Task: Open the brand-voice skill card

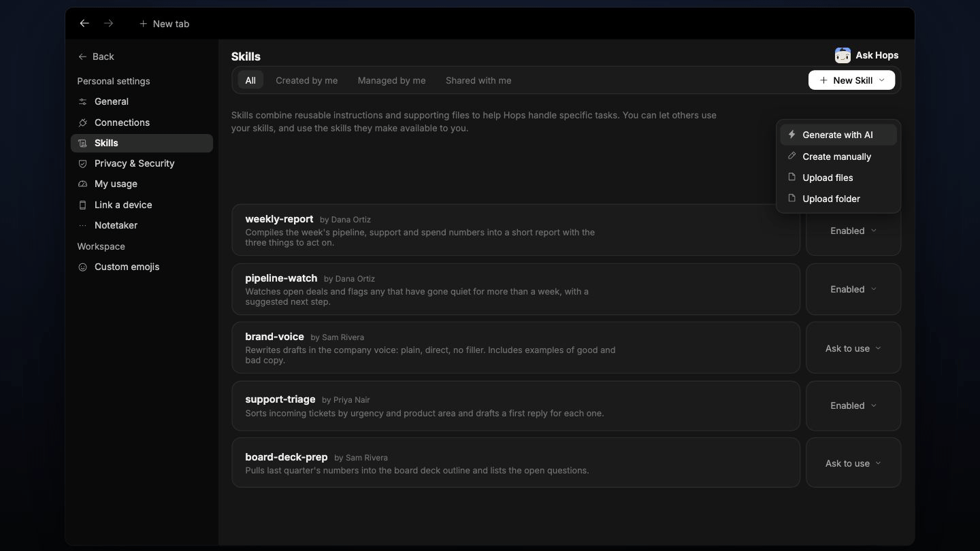Action: (x=516, y=348)
